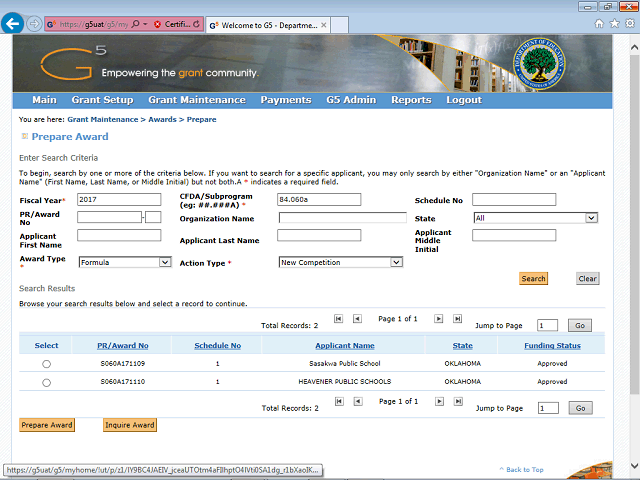Open the State dropdown showing All

pyautogui.click(x=536, y=218)
